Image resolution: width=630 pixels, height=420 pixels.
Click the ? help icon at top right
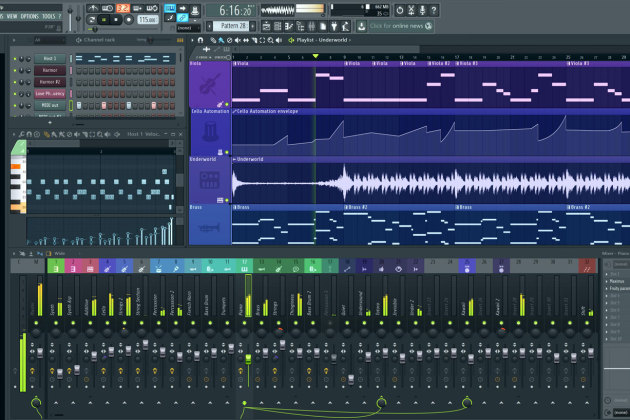point(434,10)
